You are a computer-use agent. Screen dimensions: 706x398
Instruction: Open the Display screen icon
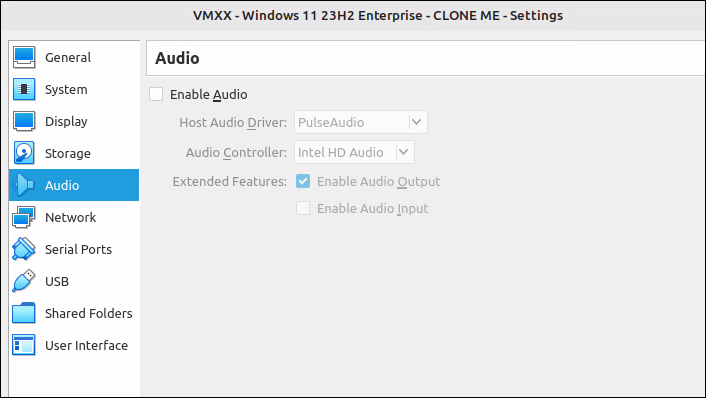coord(24,121)
